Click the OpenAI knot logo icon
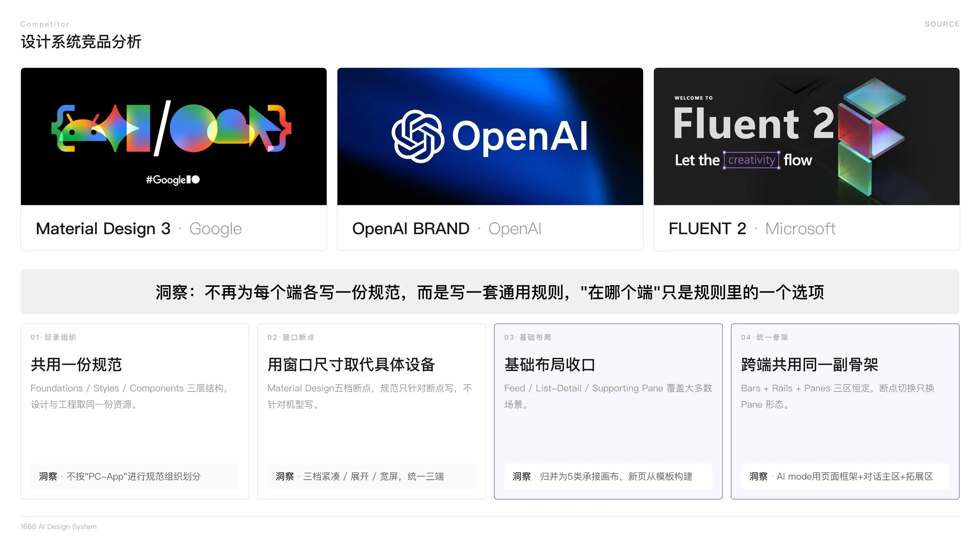This screenshot has width=980, height=551. click(x=418, y=136)
